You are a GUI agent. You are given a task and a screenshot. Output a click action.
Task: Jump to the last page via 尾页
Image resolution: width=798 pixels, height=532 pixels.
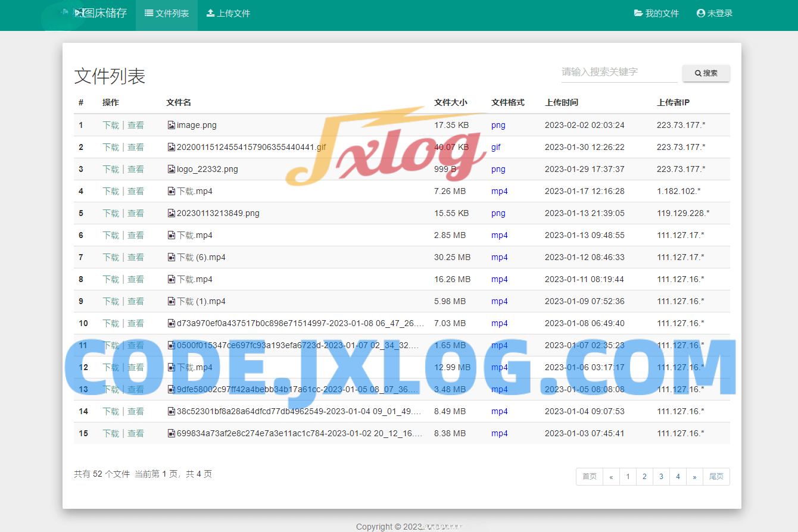(716, 476)
